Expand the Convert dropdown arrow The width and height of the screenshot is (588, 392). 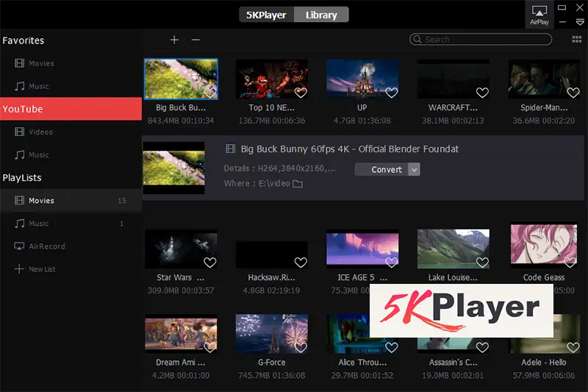(414, 170)
